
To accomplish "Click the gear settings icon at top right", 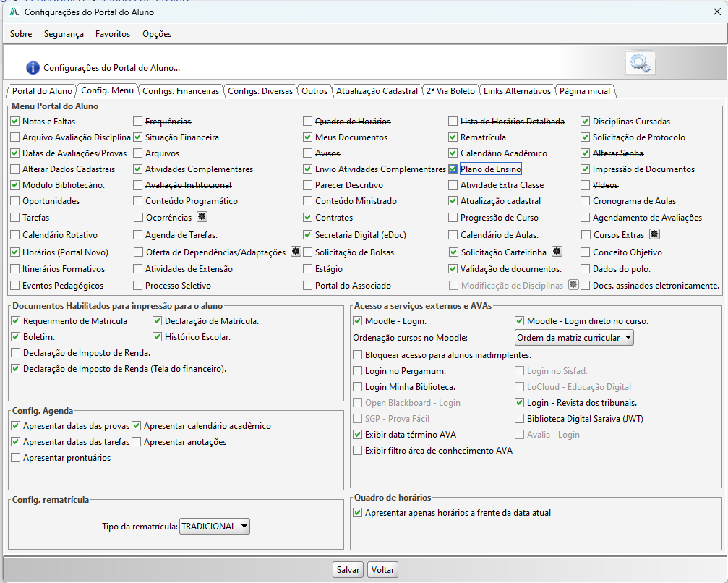I will click(x=641, y=63).
